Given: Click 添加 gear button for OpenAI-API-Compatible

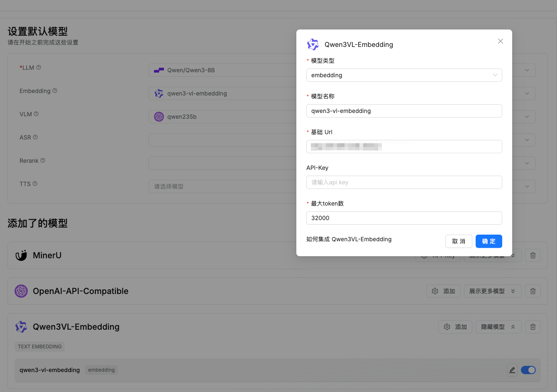Looking at the screenshot, I should (x=443, y=291).
